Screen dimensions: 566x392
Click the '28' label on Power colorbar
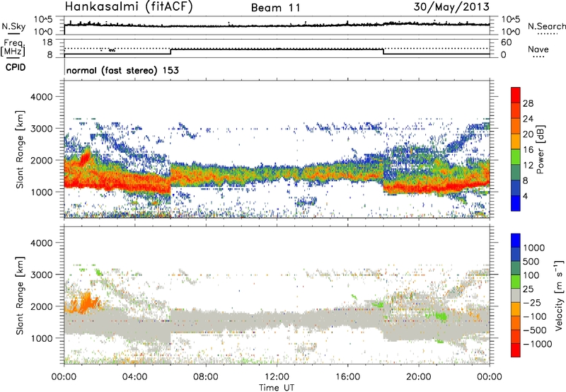point(528,103)
